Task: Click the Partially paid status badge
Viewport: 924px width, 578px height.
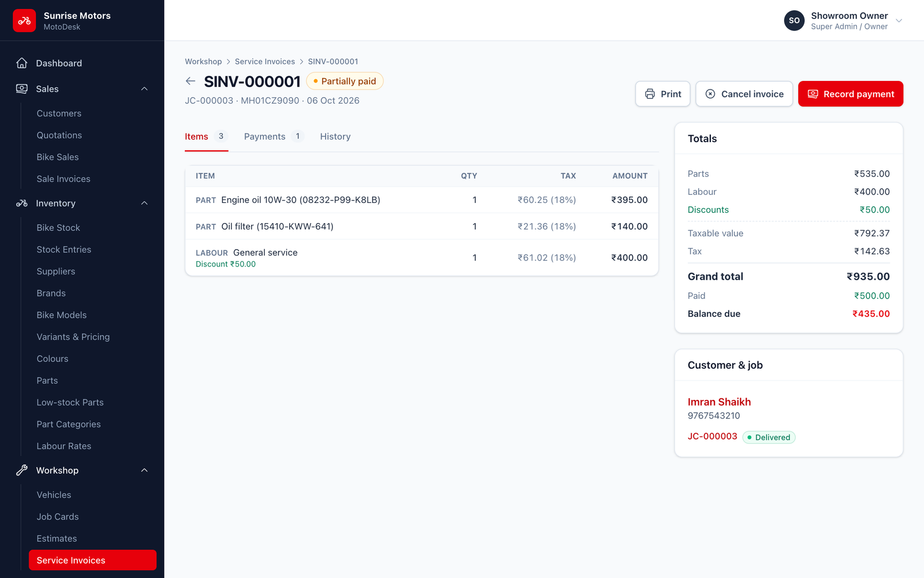Action: coord(345,81)
